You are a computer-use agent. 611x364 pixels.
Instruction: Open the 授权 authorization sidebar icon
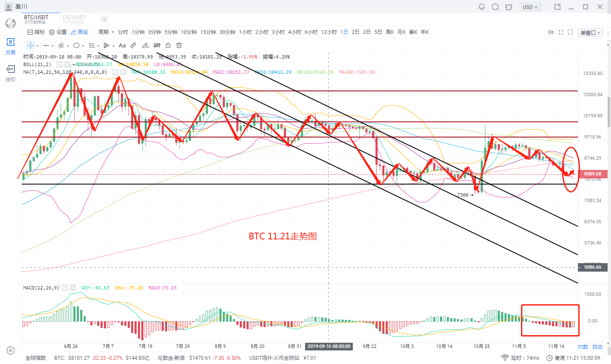(11, 73)
